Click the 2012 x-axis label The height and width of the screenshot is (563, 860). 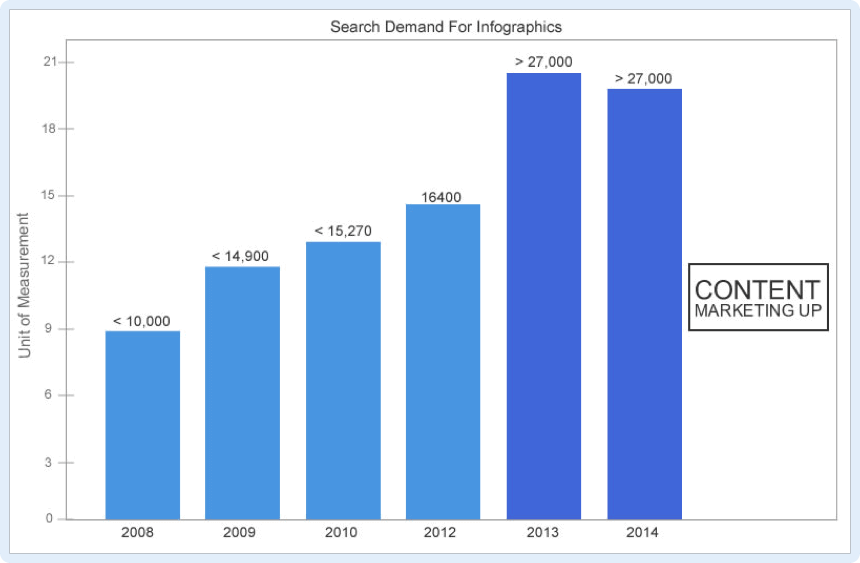439,532
